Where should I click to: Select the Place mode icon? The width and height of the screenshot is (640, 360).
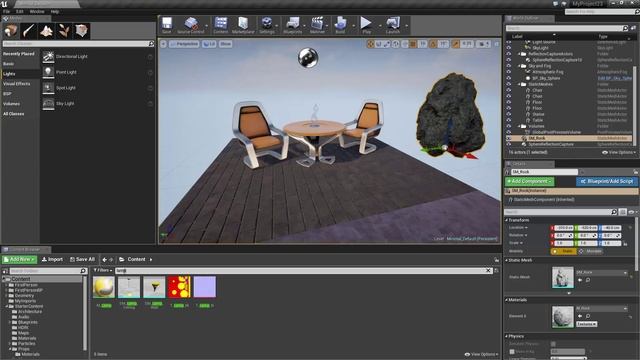pyautogui.click(x=11, y=31)
